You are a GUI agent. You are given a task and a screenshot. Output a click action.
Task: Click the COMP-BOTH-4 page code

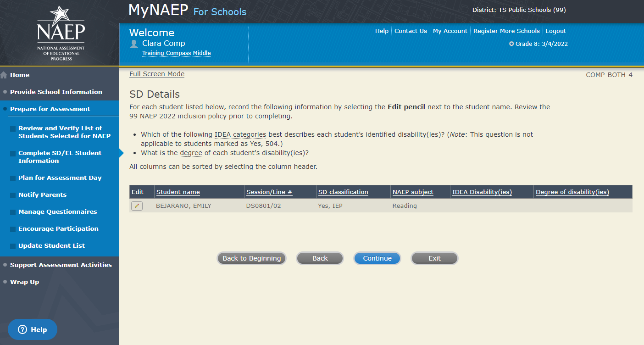[x=609, y=75]
